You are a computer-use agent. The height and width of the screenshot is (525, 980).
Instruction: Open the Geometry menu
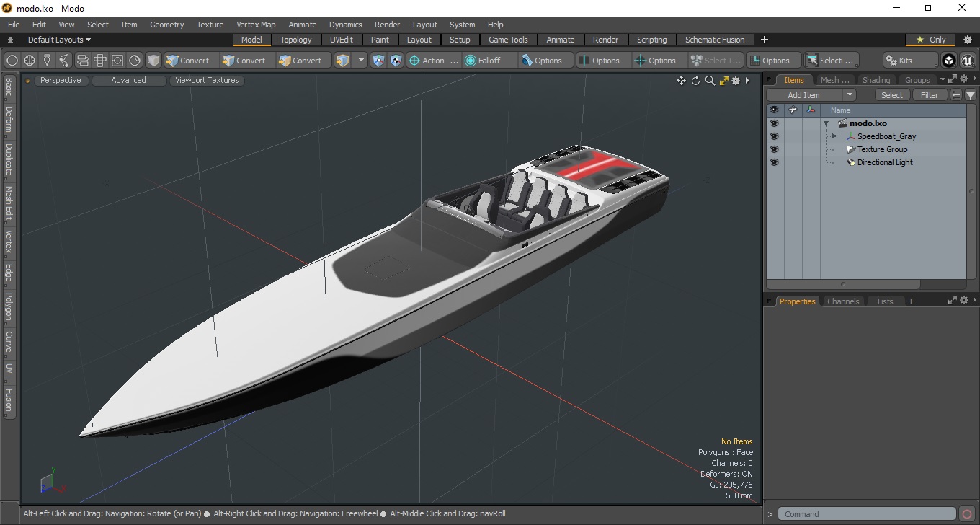pyautogui.click(x=166, y=25)
